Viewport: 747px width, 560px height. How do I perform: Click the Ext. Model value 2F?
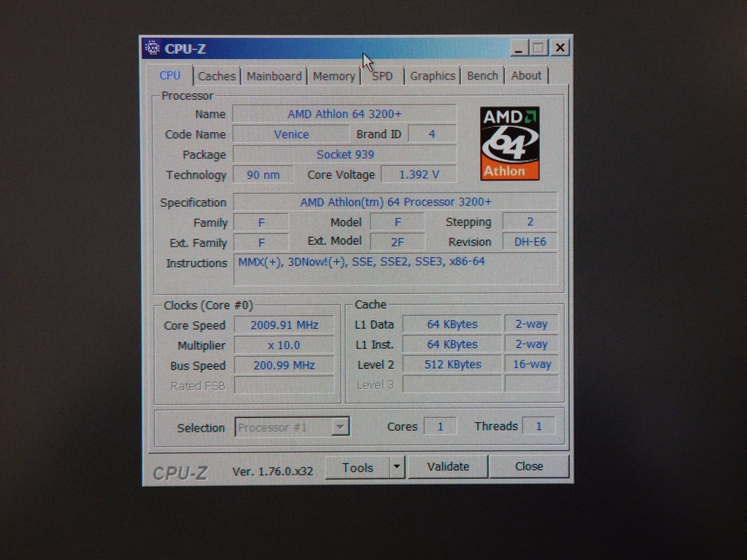click(398, 242)
